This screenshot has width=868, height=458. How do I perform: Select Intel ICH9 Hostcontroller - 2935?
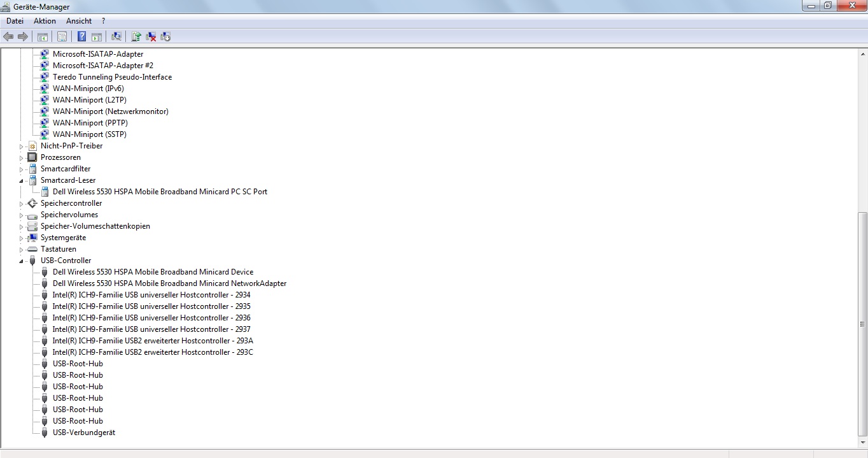[x=151, y=306]
